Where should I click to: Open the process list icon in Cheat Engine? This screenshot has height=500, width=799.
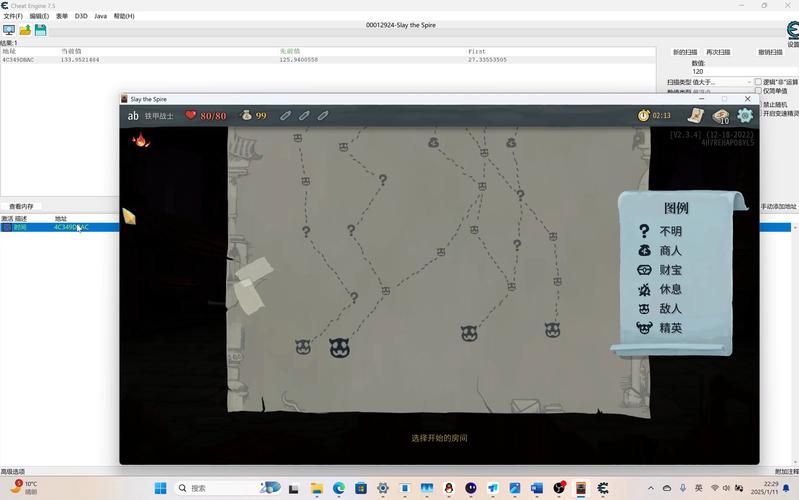pyautogui.click(x=9, y=30)
